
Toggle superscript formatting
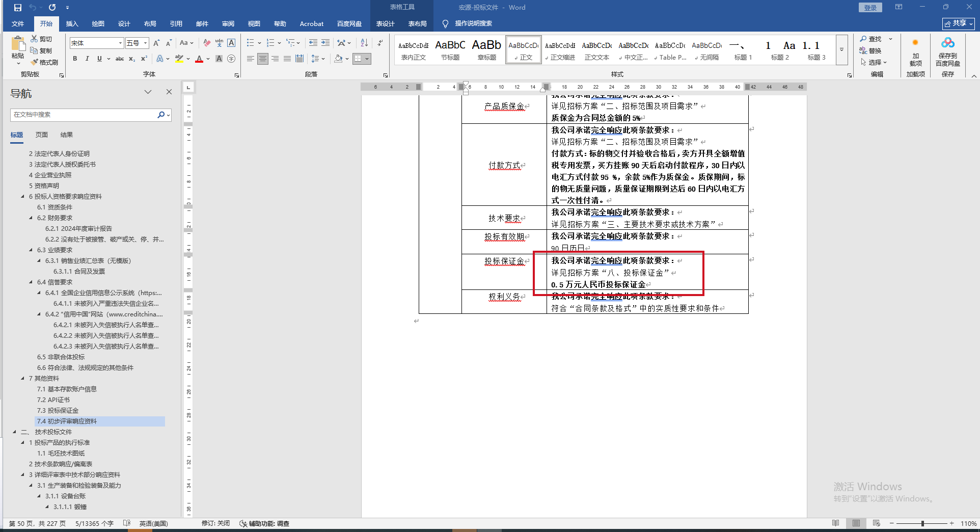pyautogui.click(x=144, y=59)
